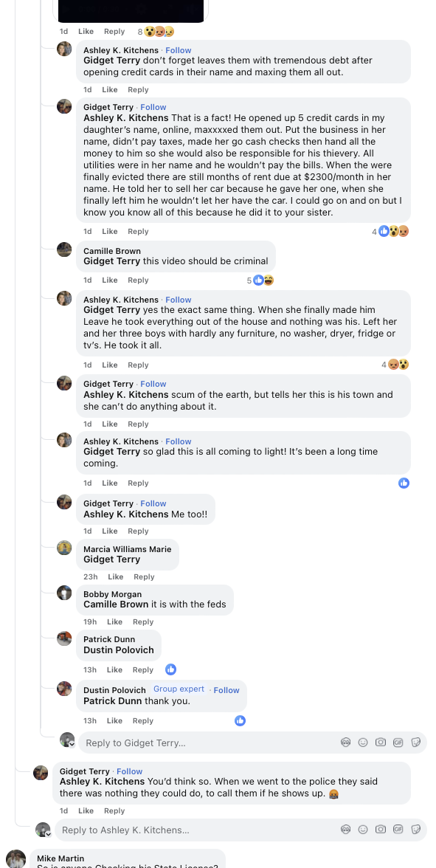Open Mike Martin's profile picture
This screenshot has width=436, height=868.
16,858
